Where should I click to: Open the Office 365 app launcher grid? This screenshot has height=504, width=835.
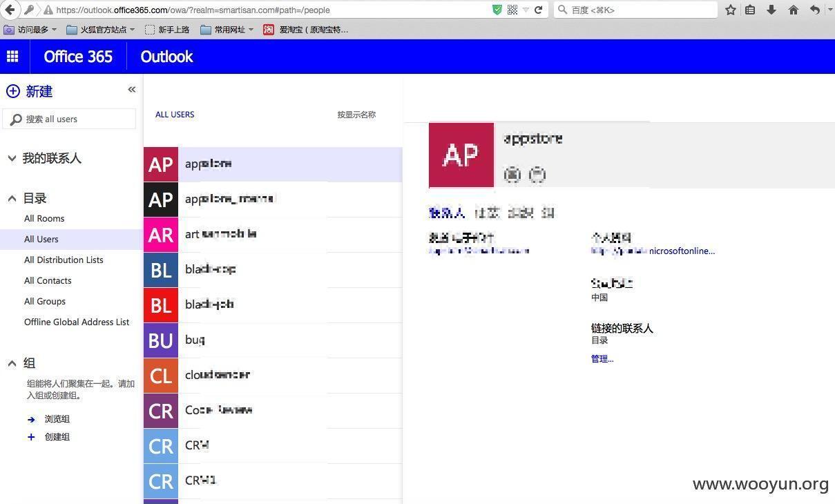coord(12,57)
